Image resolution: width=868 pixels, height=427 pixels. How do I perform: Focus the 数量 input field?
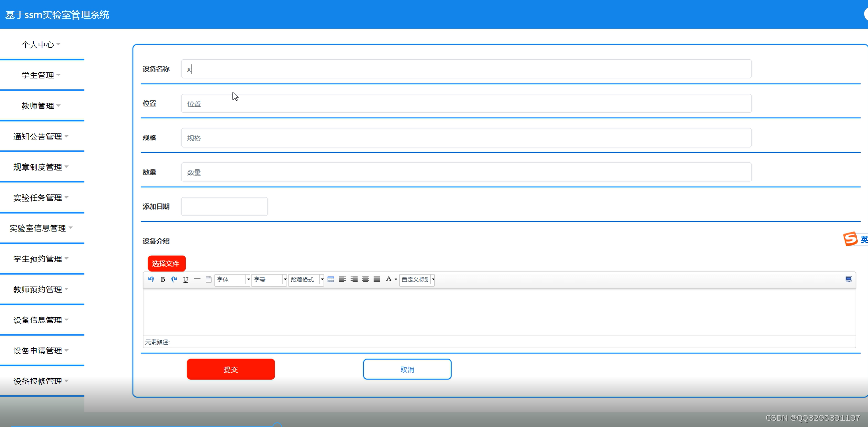[466, 172]
